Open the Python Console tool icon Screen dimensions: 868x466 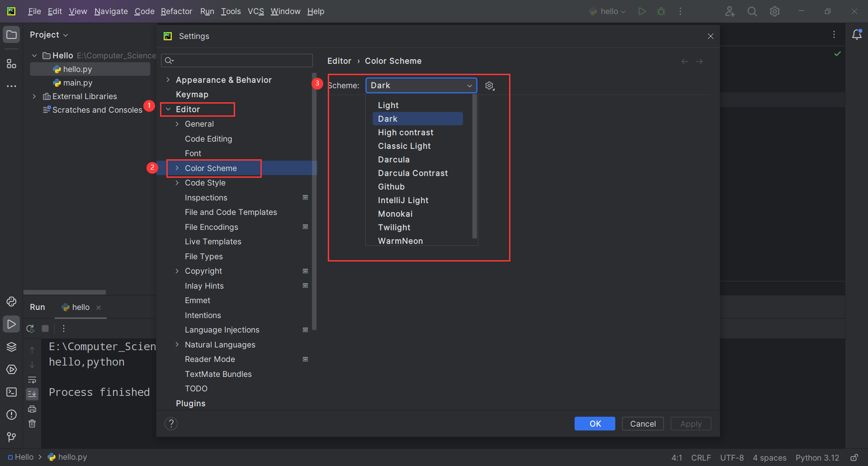(11, 301)
